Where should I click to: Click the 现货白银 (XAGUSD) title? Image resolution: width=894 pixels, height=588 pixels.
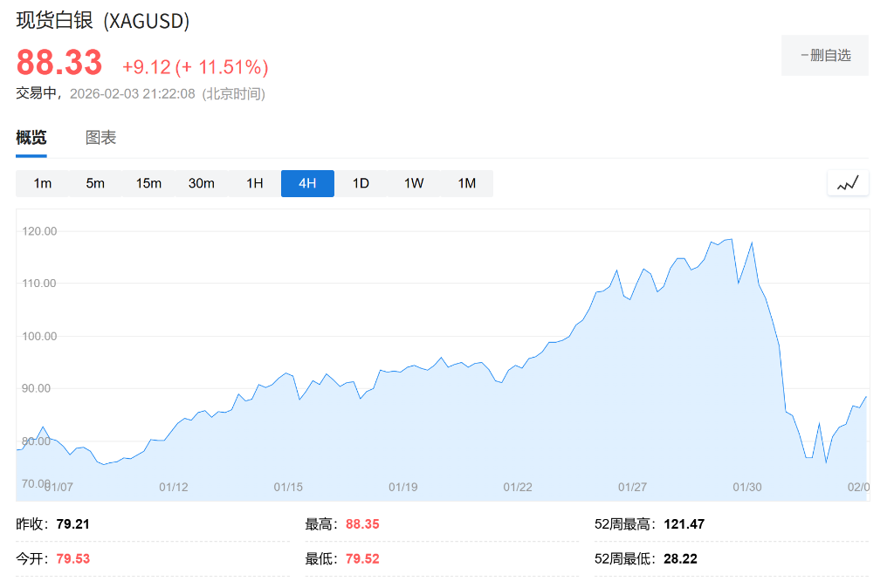102,19
